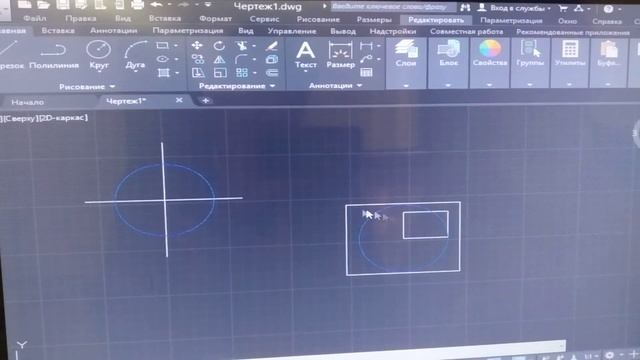
Task: Add a new drawing tab with plus button
Action: [x=205, y=100]
